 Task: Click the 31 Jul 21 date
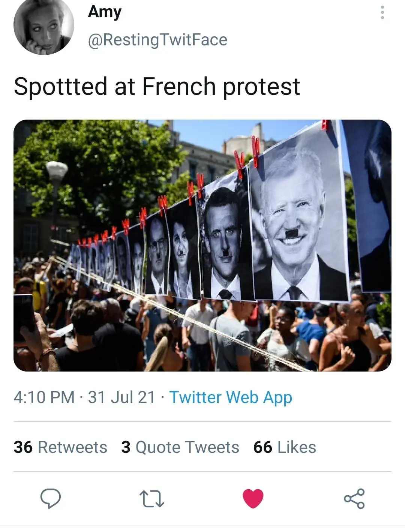[x=121, y=397]
